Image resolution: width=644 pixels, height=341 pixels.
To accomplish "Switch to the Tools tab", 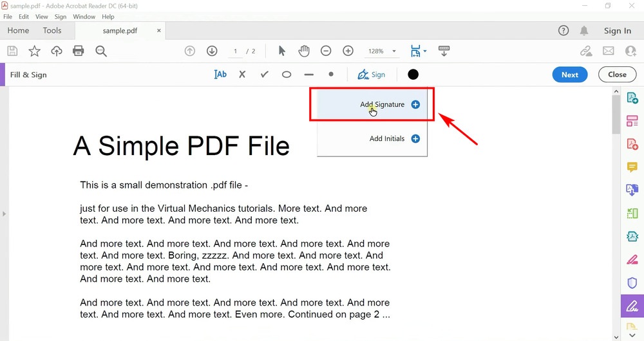I will coord(52,30).
